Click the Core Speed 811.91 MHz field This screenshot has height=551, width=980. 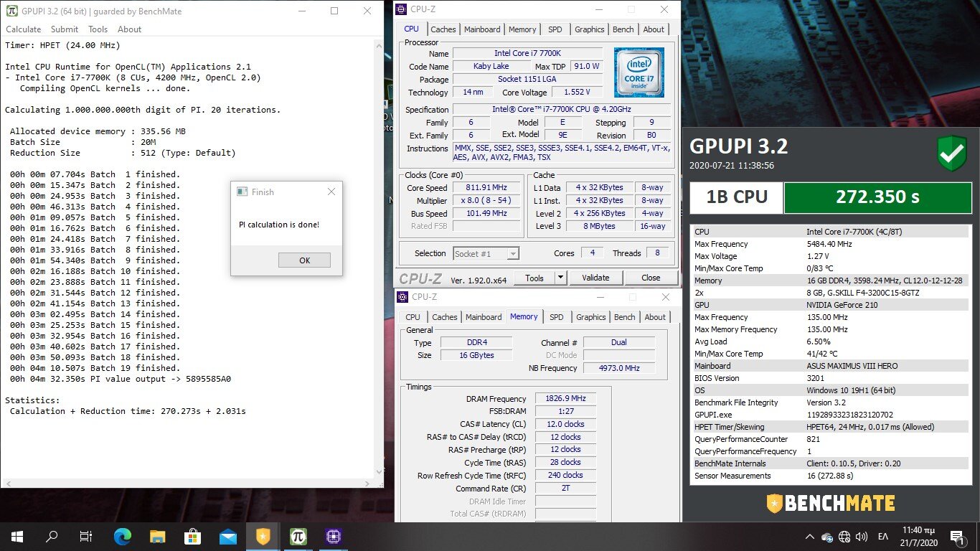488,188
